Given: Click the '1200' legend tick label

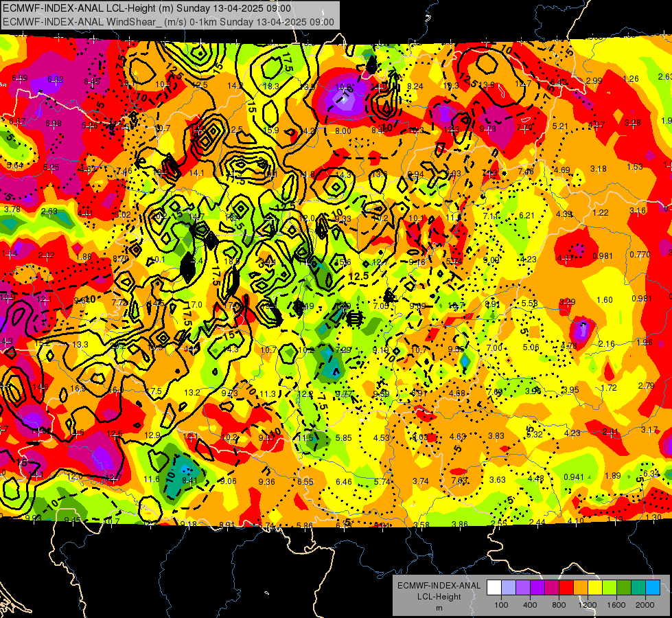Looking at the screenshot, I should (587, 605).
